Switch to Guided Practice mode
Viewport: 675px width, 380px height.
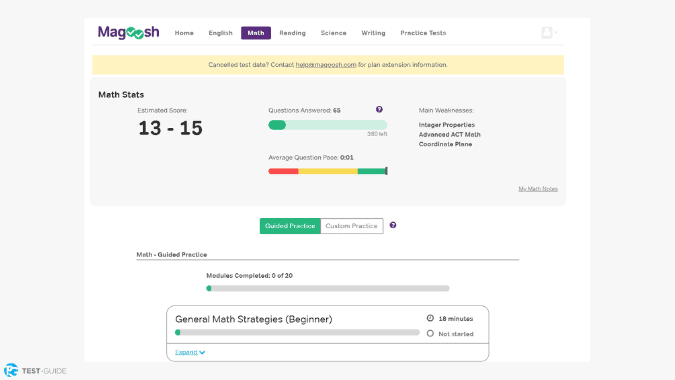click(x=290, y=226)
